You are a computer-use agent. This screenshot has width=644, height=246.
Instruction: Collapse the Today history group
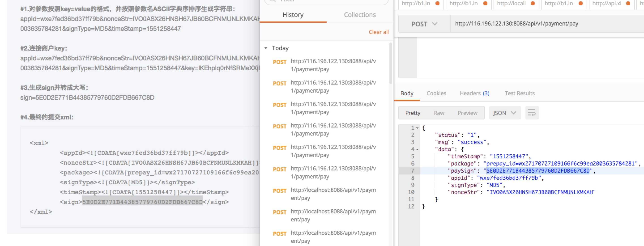(x=266, y=48)
